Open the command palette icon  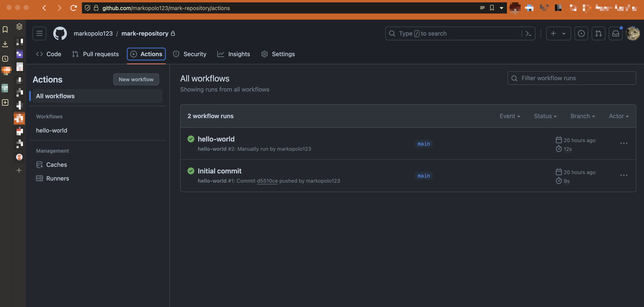tap(528, 33)
